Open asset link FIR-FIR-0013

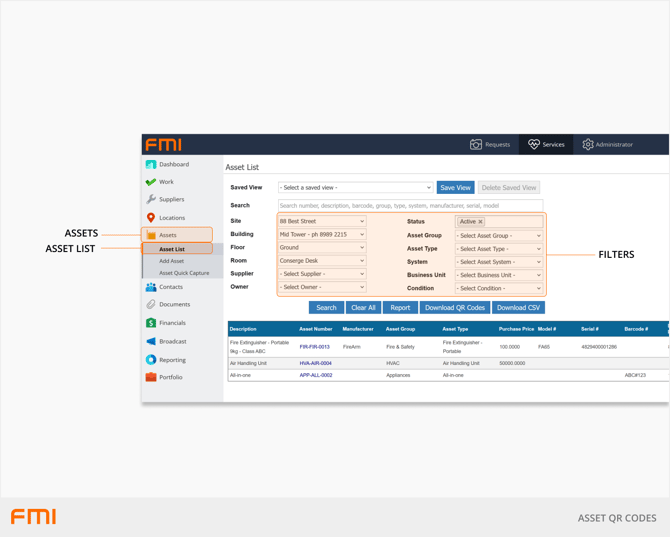point(314,347)
